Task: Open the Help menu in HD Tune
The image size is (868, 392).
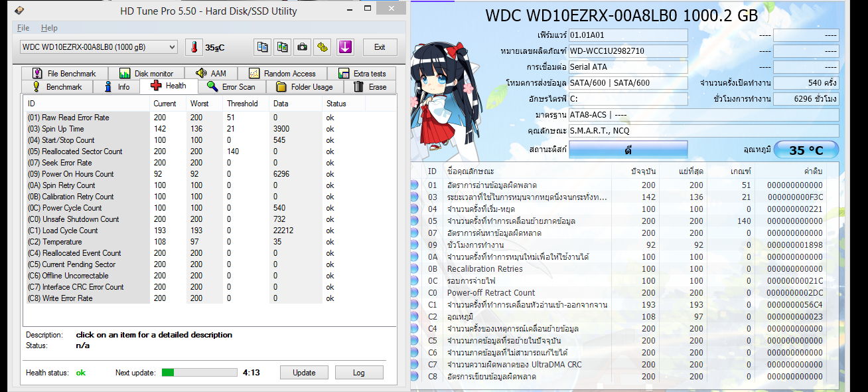Action: pyautogui.click(x=49, y=28)
